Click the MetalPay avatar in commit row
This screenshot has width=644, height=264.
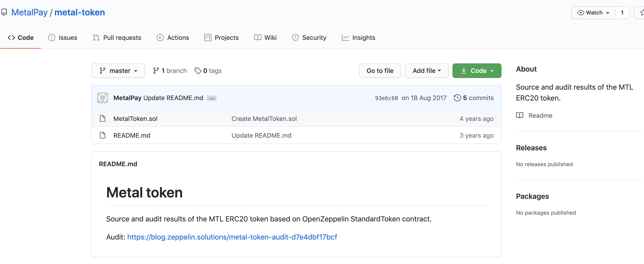[103, 98]
